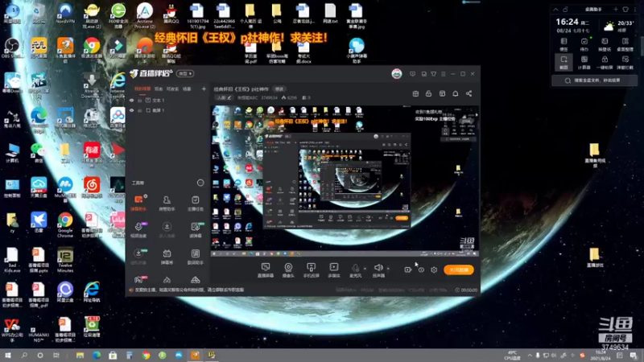The image size is (644, 362).
Task: Open the 视频连麦 tool
Action: 138,229
